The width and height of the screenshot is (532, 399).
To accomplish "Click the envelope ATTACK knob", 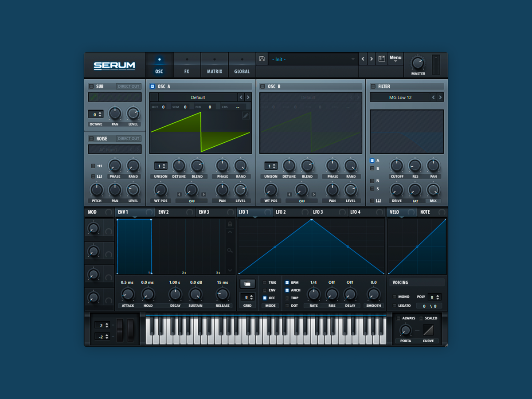I will pos(128,294).
